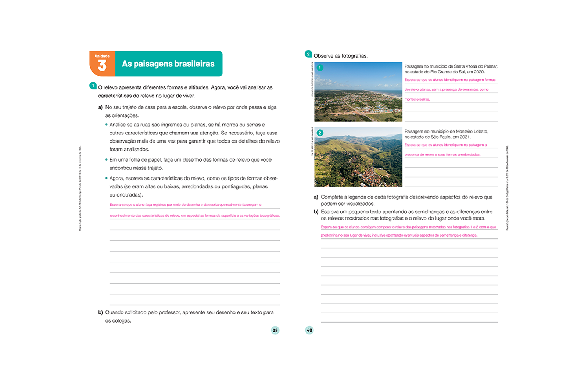Viewport: 588px width, 385px height.
Task: Open the Monteiro Lobato photograph
Action: click(358, 156)
